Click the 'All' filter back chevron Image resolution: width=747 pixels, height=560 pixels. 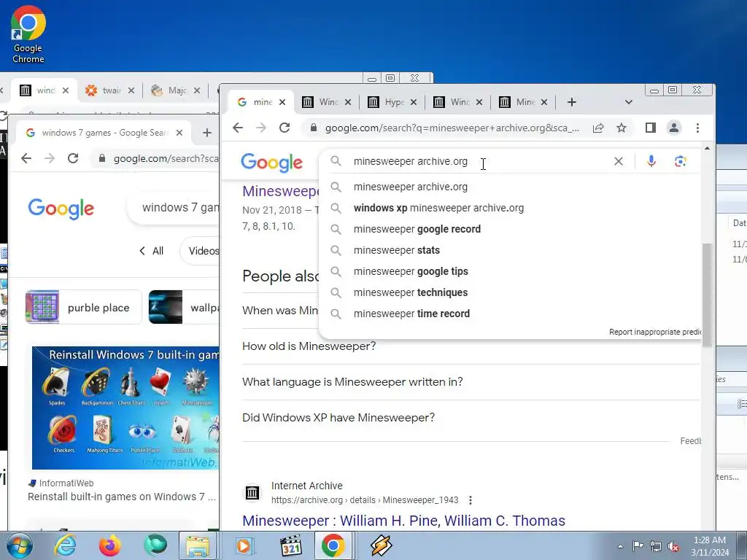point(142,251)
